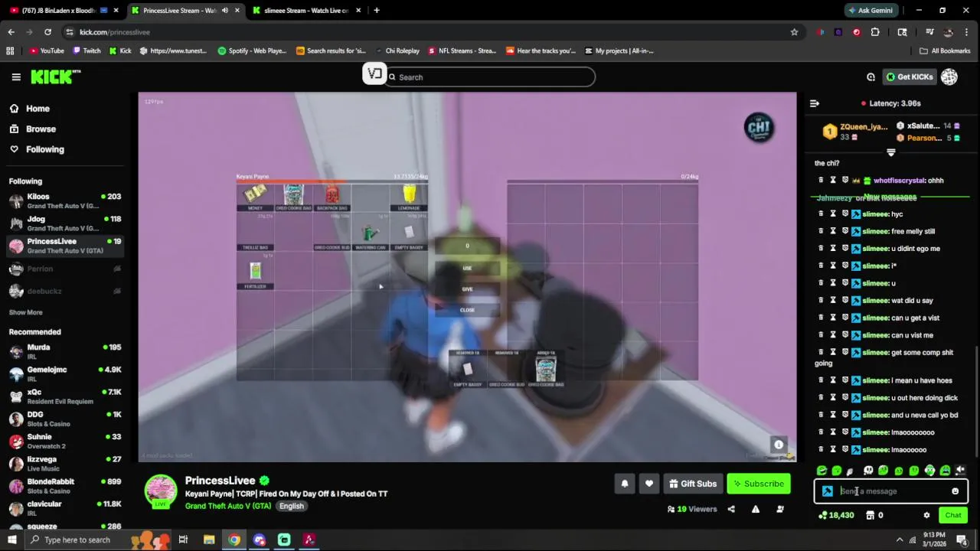The image size is (980, 551).
Task: Toggle stream notifications with the bell
Action: click(625, 484)
